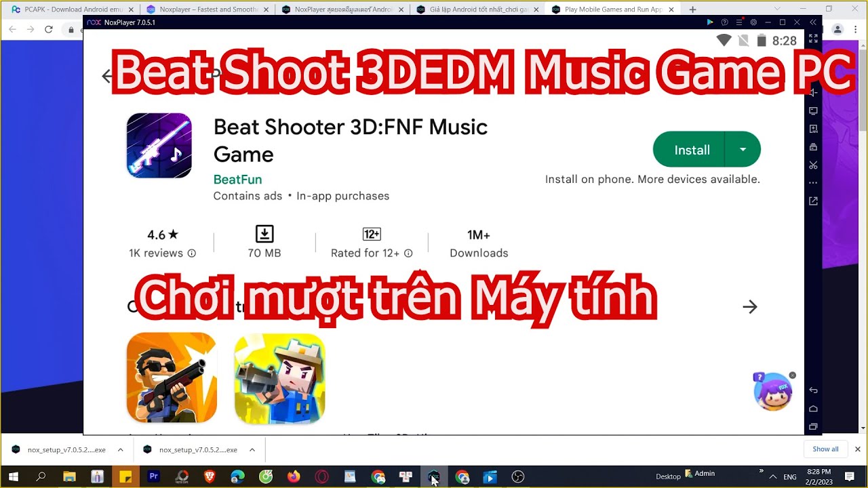Close the downloads bar
The height and width of the screenshot is (488, 868).
[857, 449]
